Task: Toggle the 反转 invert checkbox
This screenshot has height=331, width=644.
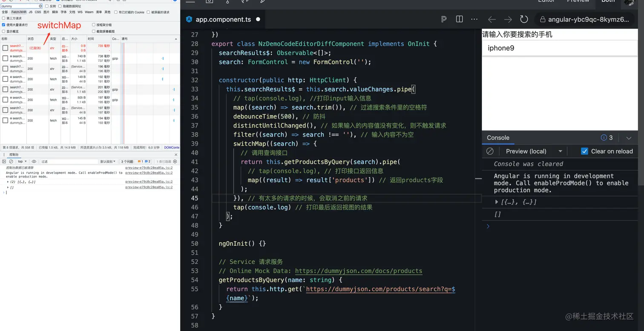Action: coord(47,6)
